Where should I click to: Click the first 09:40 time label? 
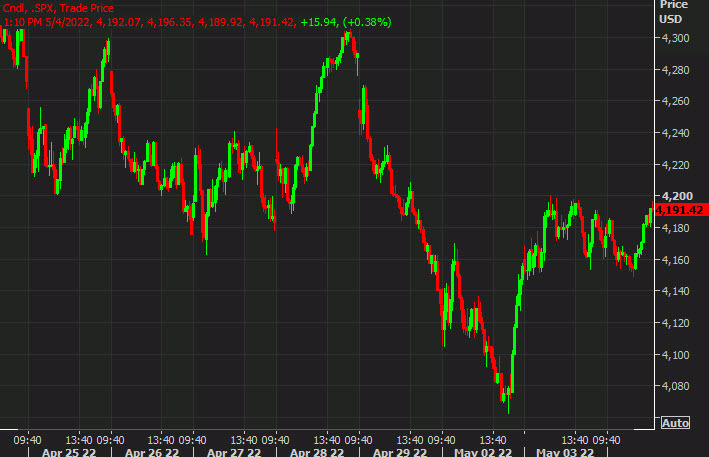tap(28, 440)
